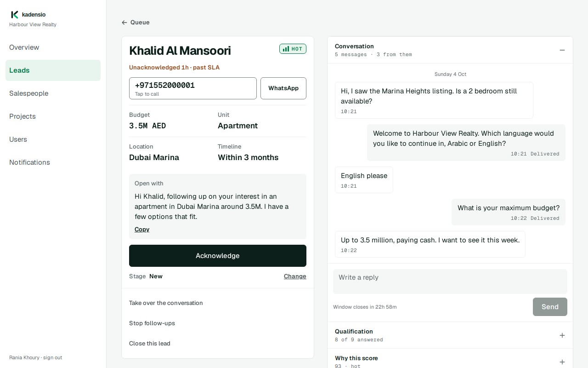Click the Harbour View Realty sidebar label

point(33,25)
